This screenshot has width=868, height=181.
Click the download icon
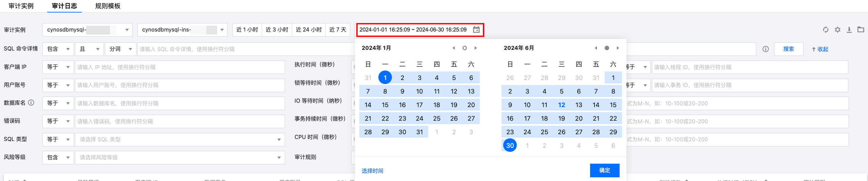pos(849,30)
